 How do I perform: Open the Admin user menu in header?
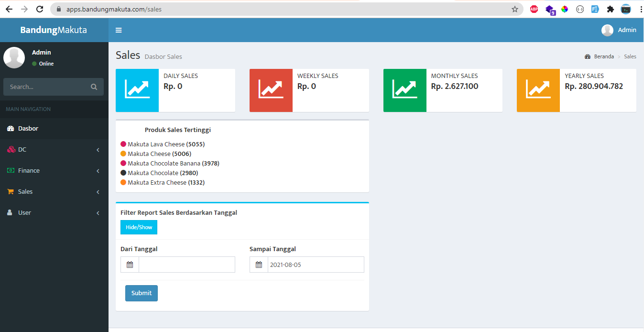pos(619,30)
